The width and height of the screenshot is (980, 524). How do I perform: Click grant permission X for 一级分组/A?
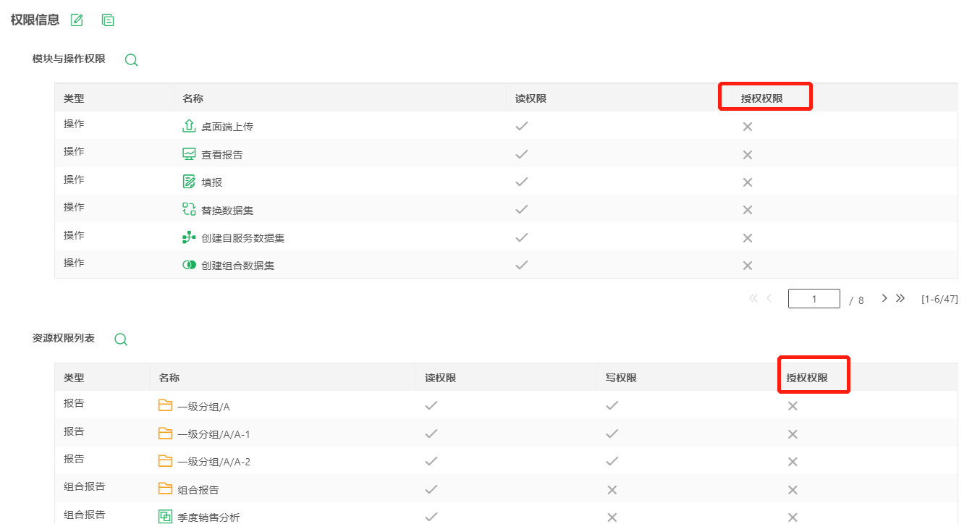coord(793,406)
